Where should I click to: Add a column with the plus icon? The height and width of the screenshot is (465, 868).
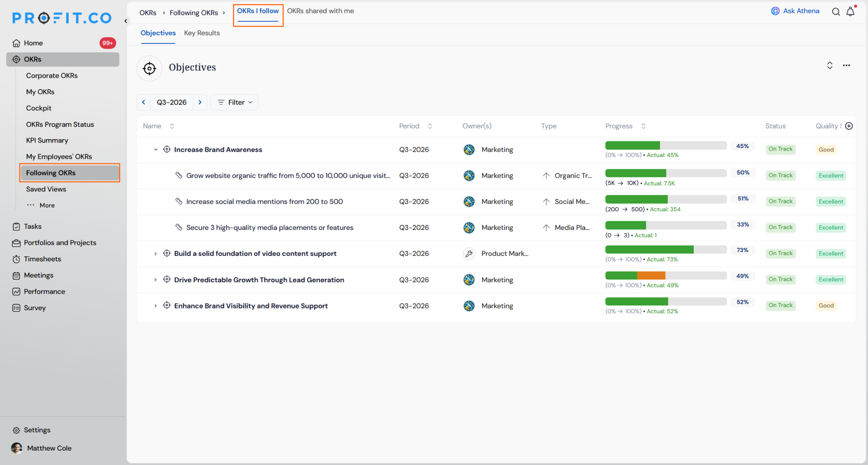pyautogui.click(x=849, y=126)
